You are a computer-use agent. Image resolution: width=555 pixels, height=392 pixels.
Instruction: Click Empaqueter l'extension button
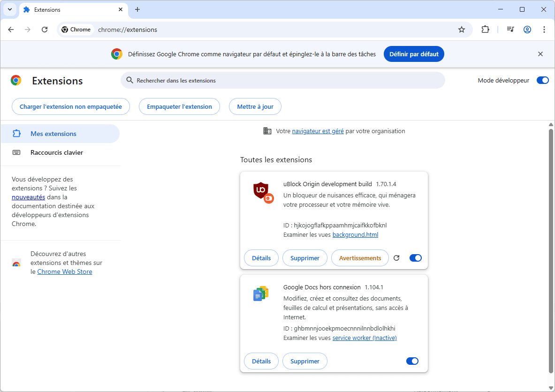tap(180, 106)
